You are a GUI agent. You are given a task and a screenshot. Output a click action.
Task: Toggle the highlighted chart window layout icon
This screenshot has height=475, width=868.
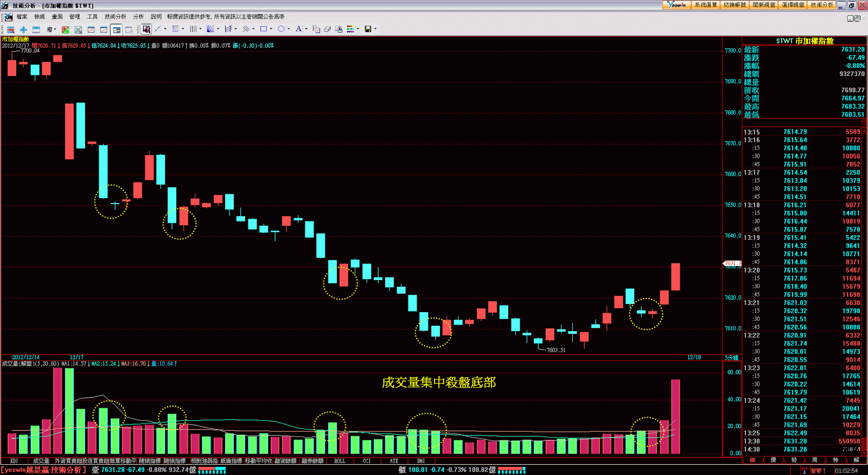click(116, 29)
